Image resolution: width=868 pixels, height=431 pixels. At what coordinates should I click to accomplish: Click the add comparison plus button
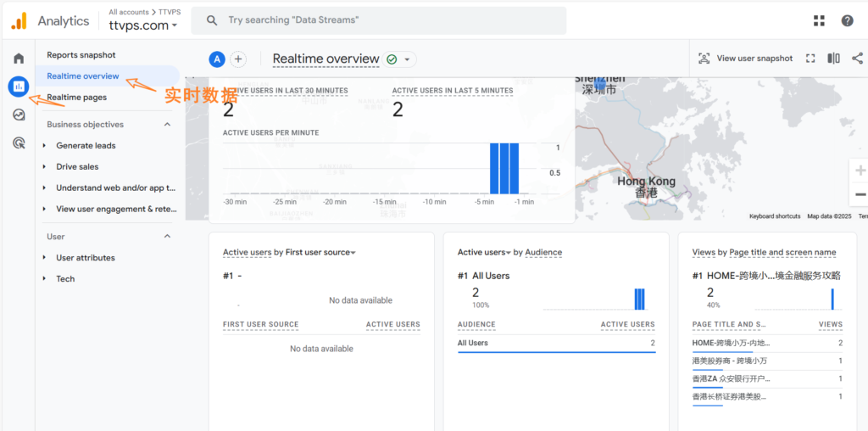tap(238, 59)
